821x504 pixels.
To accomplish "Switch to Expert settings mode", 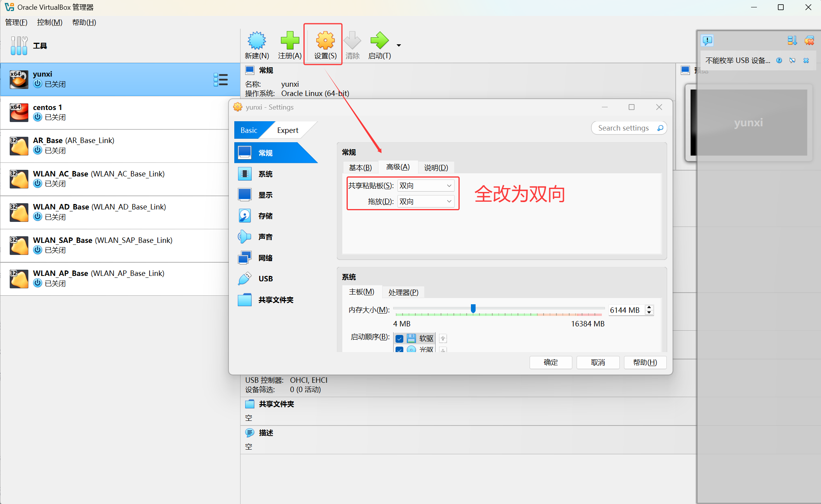I will pyautogui.click(x=288, y=130).
